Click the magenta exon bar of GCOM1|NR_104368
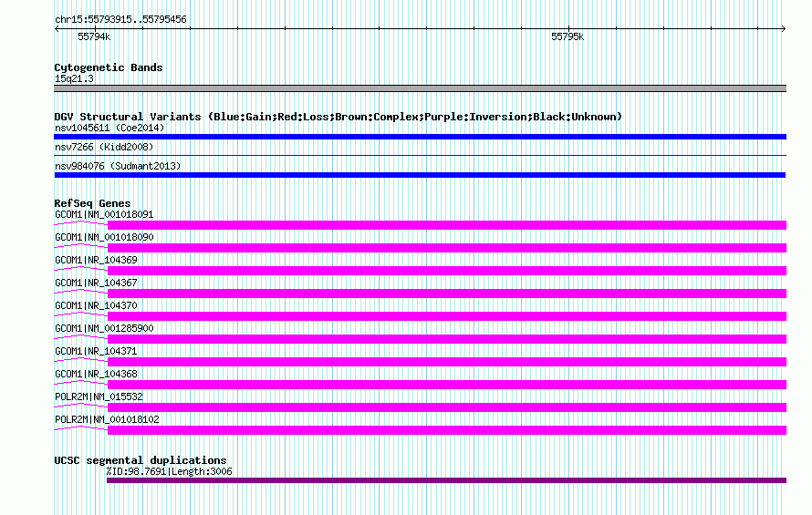812x515 pixels. (x=447, y=385)
